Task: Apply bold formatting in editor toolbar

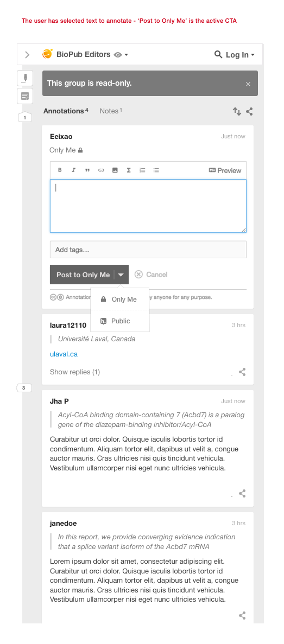Action: [x=60, y=170]
